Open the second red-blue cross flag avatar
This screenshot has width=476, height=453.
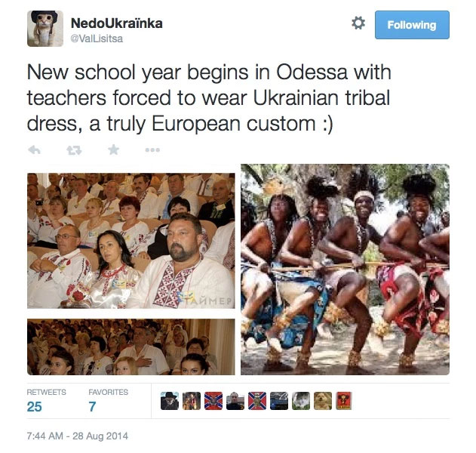257,401
